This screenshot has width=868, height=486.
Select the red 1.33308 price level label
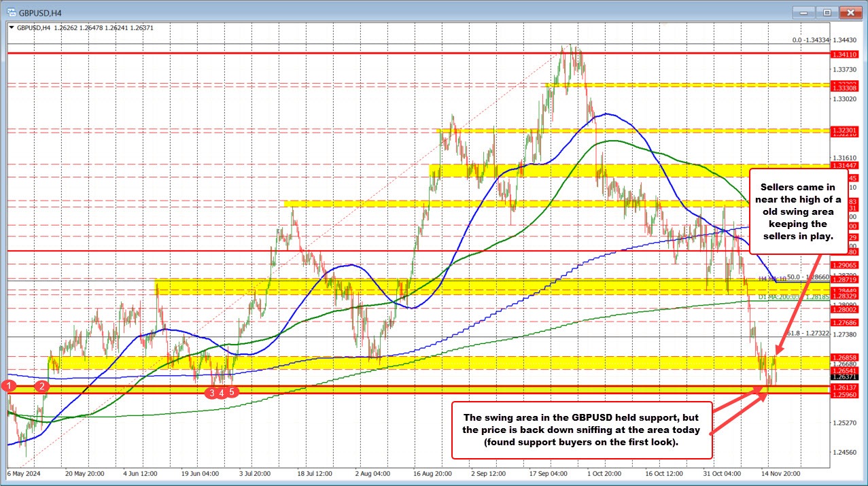click(844, 88)
